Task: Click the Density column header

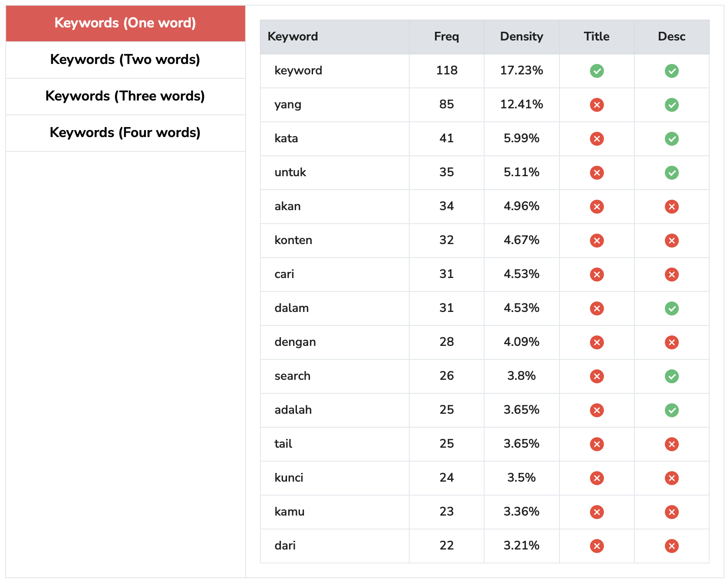Action: [x=521, y=37]
